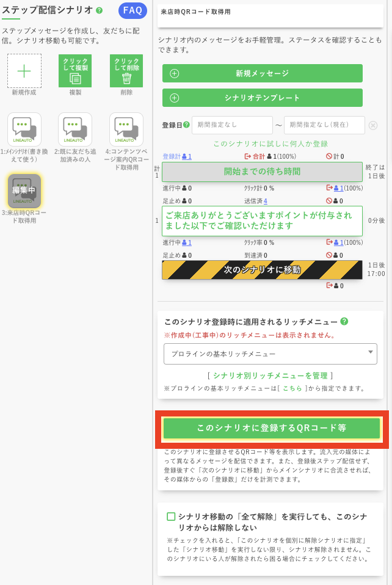This screenshot has width=392, height=585.
Task: Check the 全て解除 exclusion checkbox
Action: 171,517
